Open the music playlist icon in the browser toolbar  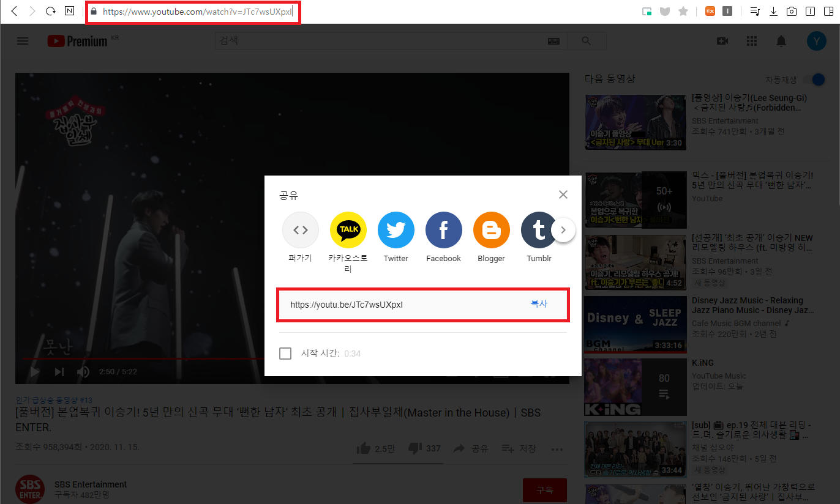click(755, 11)
